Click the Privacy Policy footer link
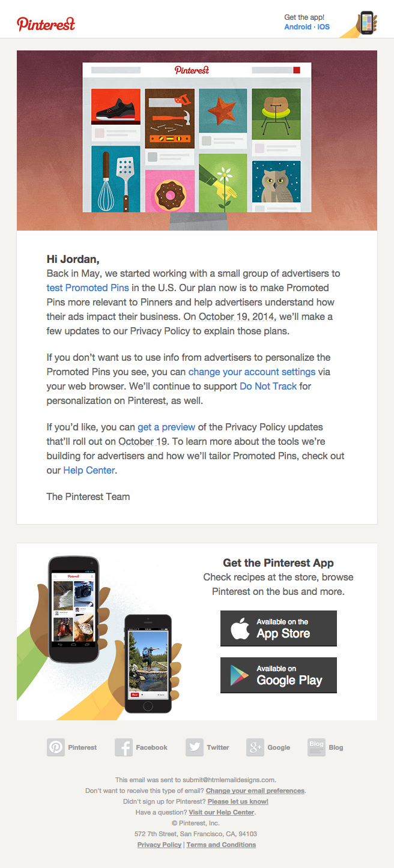The image size is (394, 868). click(x=159, y=845)
